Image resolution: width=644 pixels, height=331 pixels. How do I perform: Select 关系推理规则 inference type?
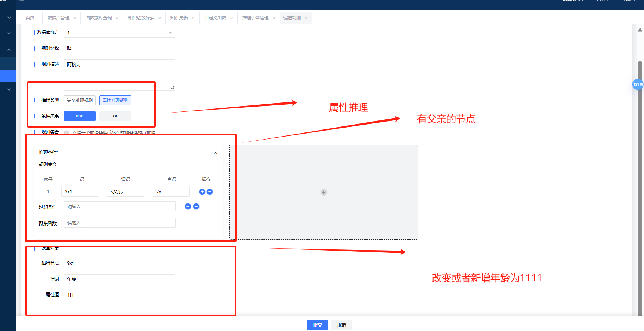(80, 101)
